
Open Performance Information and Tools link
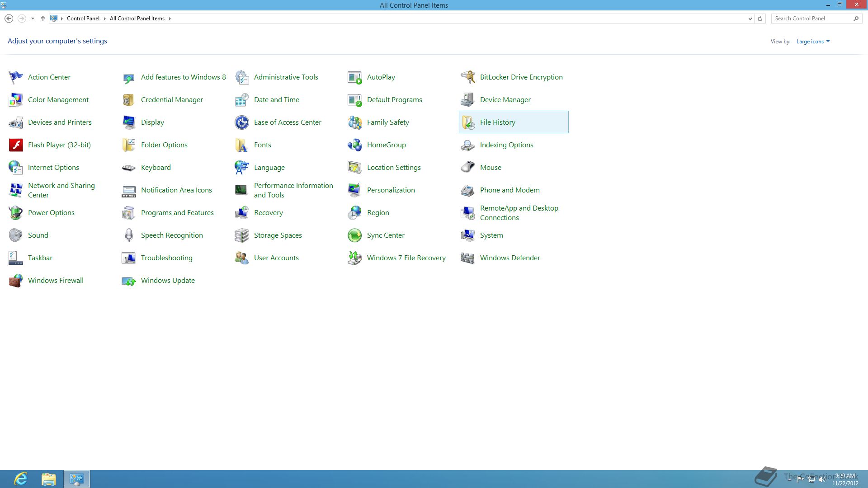(293, 190)
